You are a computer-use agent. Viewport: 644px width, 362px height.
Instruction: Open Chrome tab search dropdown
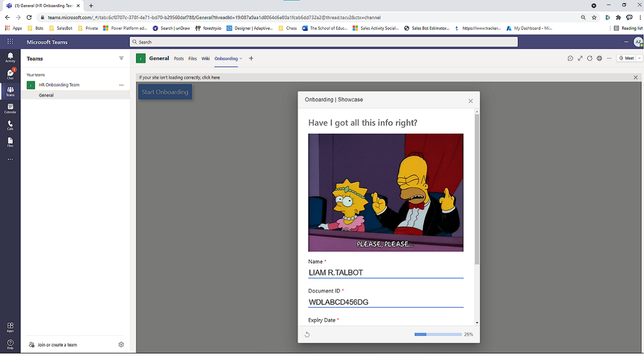click(x=594, y=6)
